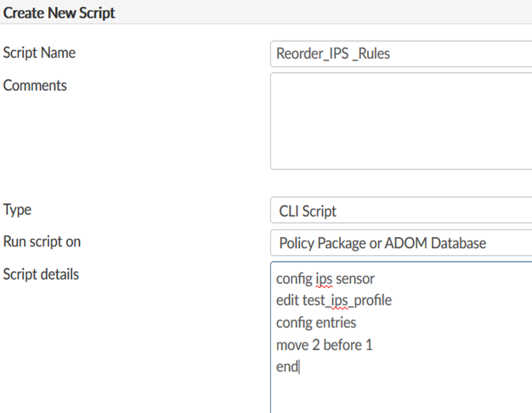
Task: Click the Create New Script heading
Action: 59,13
